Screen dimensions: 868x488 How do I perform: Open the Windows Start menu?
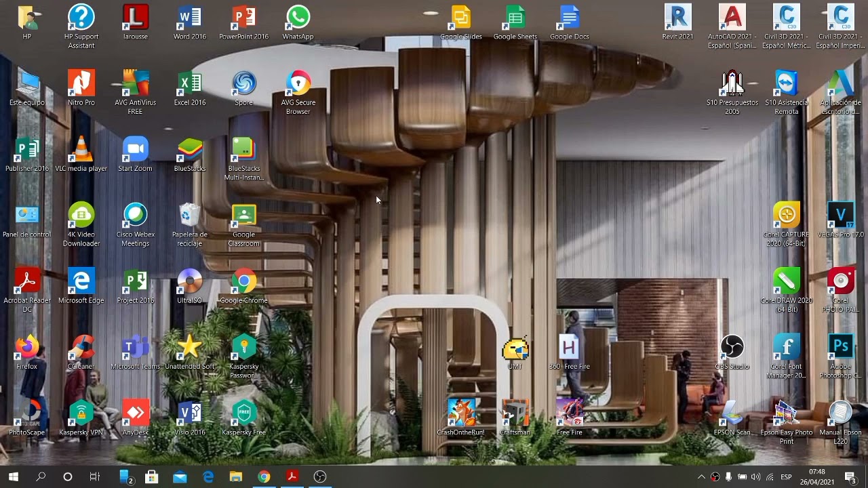coord(14,476)
